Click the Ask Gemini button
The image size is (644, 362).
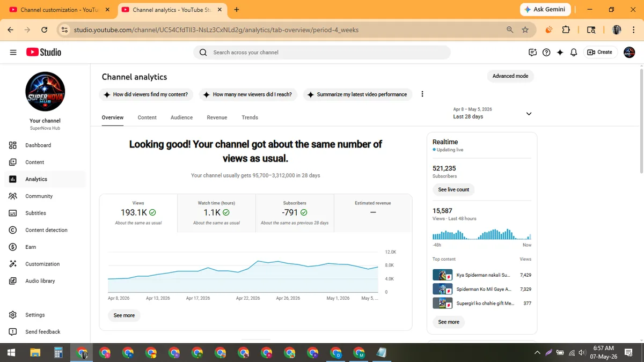[x=544, y=10]
